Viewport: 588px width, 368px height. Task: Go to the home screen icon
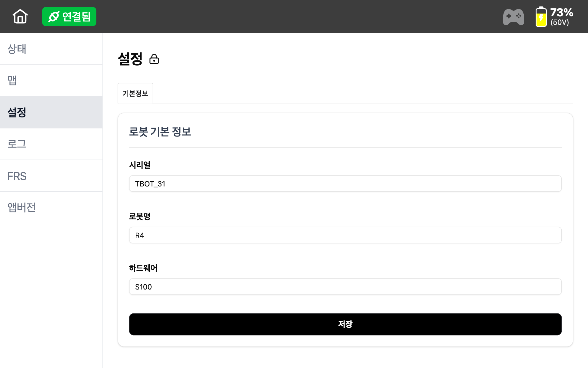20,16
